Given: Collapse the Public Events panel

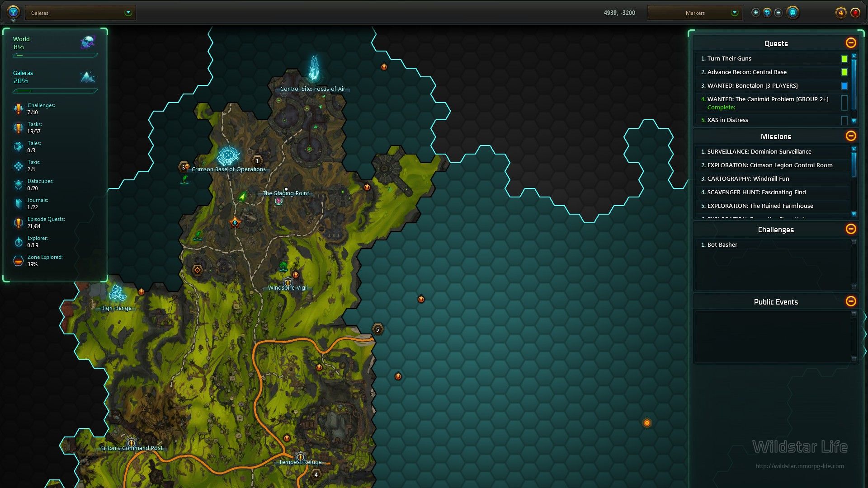Looking at the screenshot, I should pyautogui.click(x=851, y=301).
